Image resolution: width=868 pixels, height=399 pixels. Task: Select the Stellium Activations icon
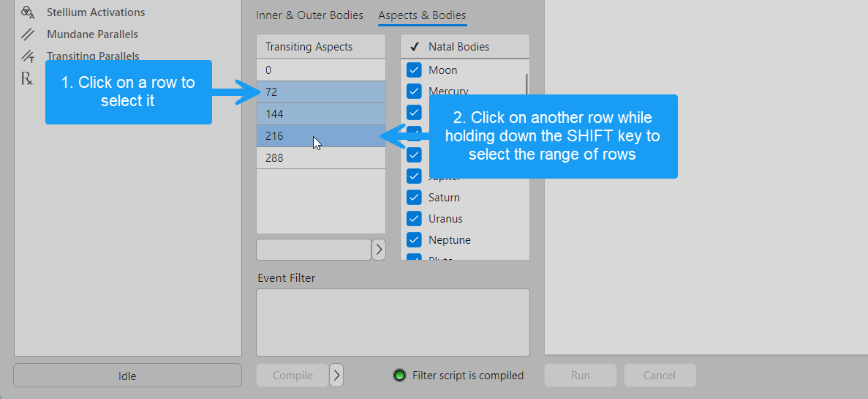(27, 12)
